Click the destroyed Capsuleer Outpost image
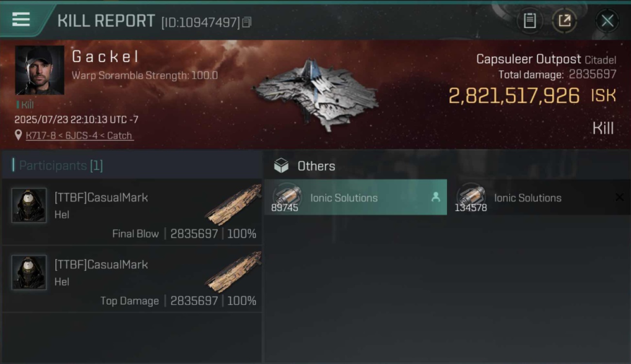The image size is (631, 364). coord(316,94)
